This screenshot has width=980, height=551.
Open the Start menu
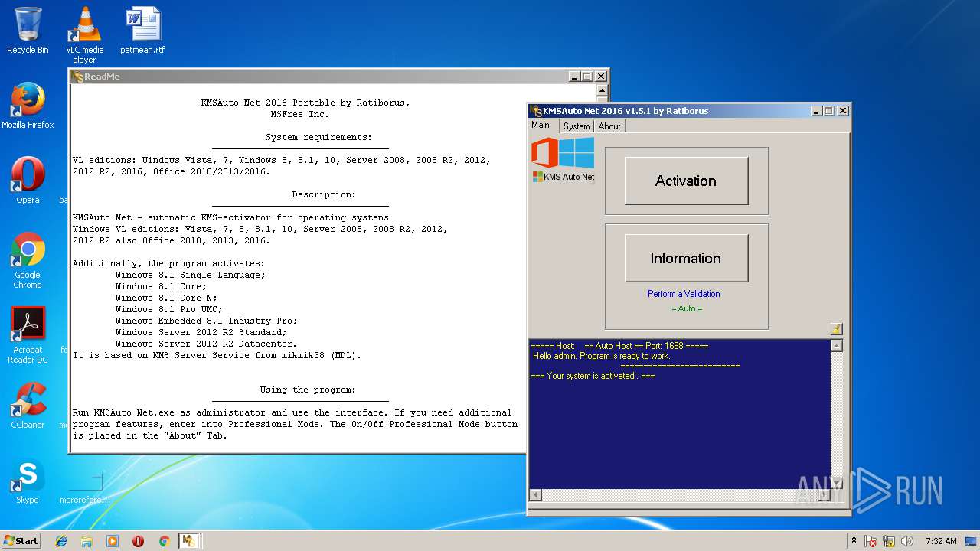point(21,540)
